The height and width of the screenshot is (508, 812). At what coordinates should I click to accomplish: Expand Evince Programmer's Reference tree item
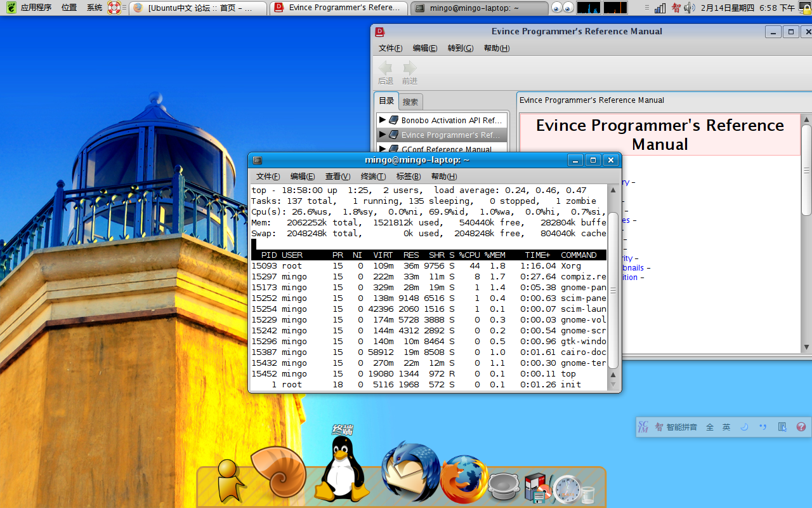(x=382, y=134)
